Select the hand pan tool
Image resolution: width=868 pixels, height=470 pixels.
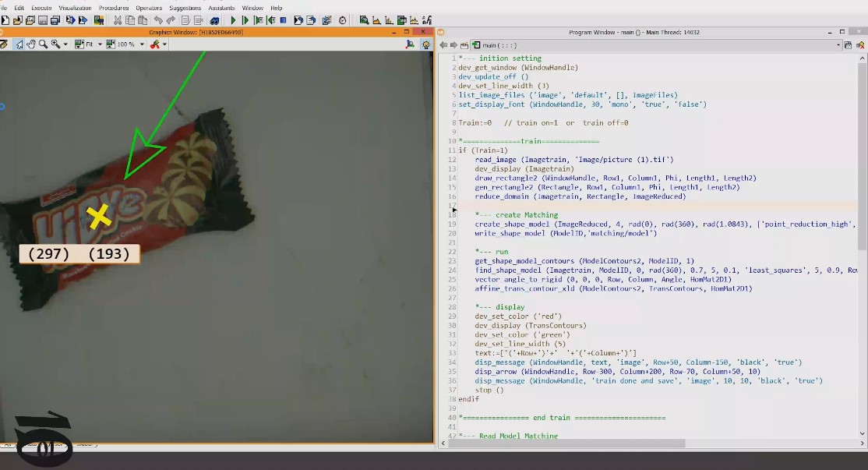[x=31, y=44]
